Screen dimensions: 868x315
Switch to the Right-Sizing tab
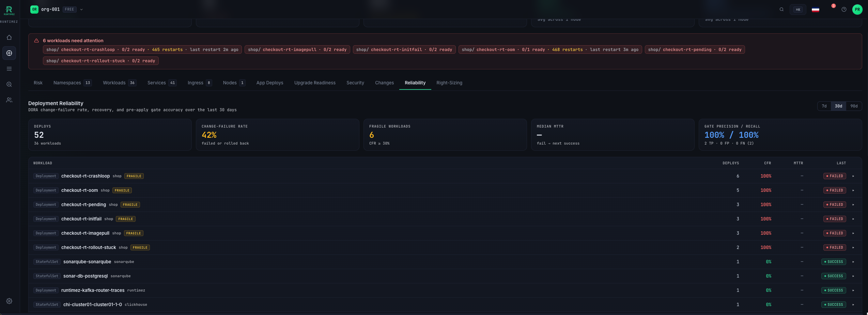449,83
